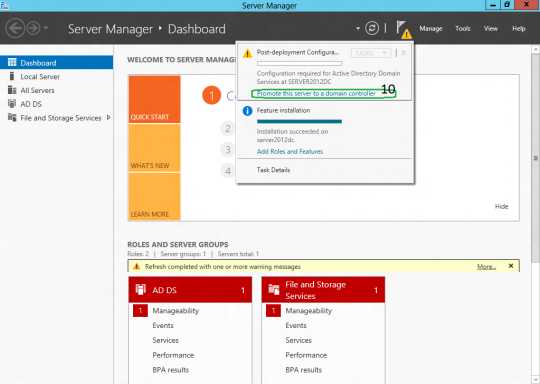The height and width of the screenshot is (384, 540).
Task: Open the dropdown arrow left of refresh
Action: 358,28
